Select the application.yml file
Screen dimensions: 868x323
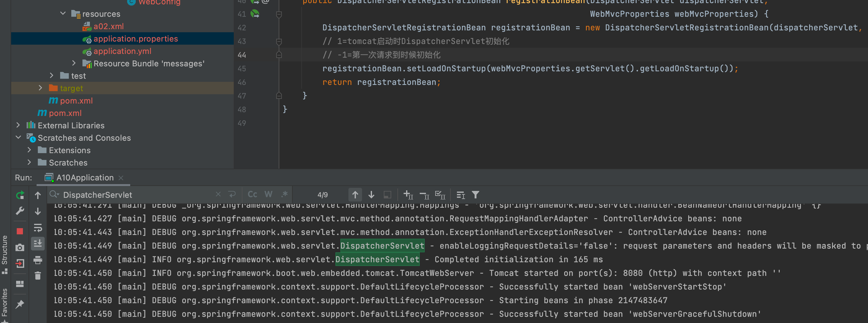coord(122,51)
